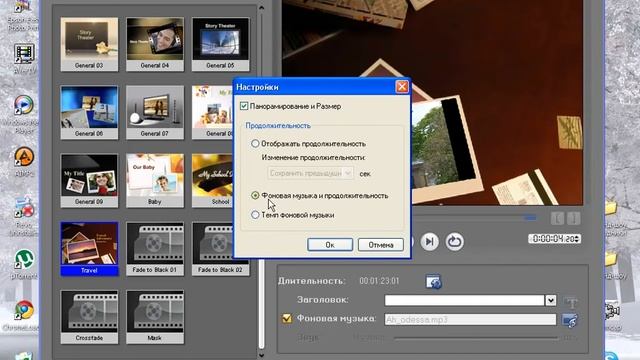Open the filmstrip video desktop icon

(x=24, y=54)
